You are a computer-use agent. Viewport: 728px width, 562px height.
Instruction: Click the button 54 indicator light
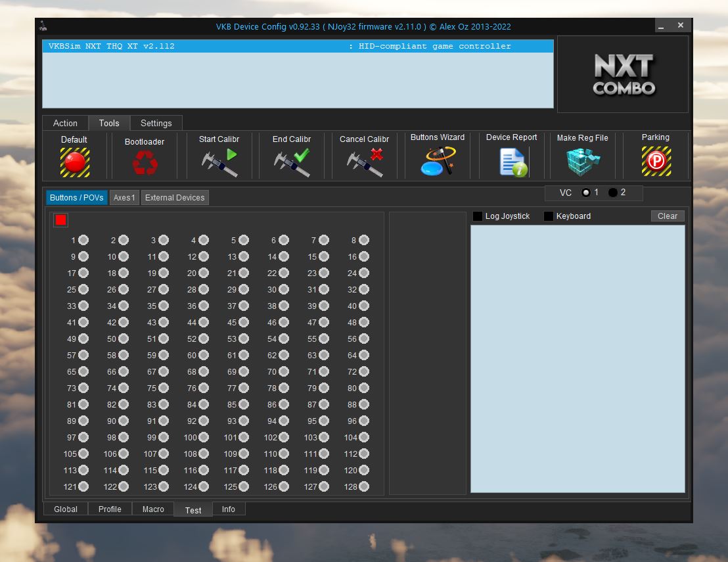click(284, 339)
